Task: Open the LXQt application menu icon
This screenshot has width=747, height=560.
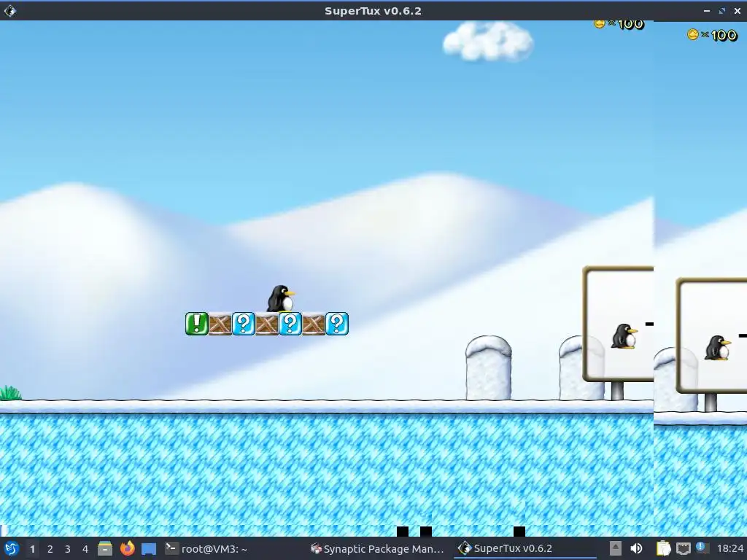Action: (11, 548)
